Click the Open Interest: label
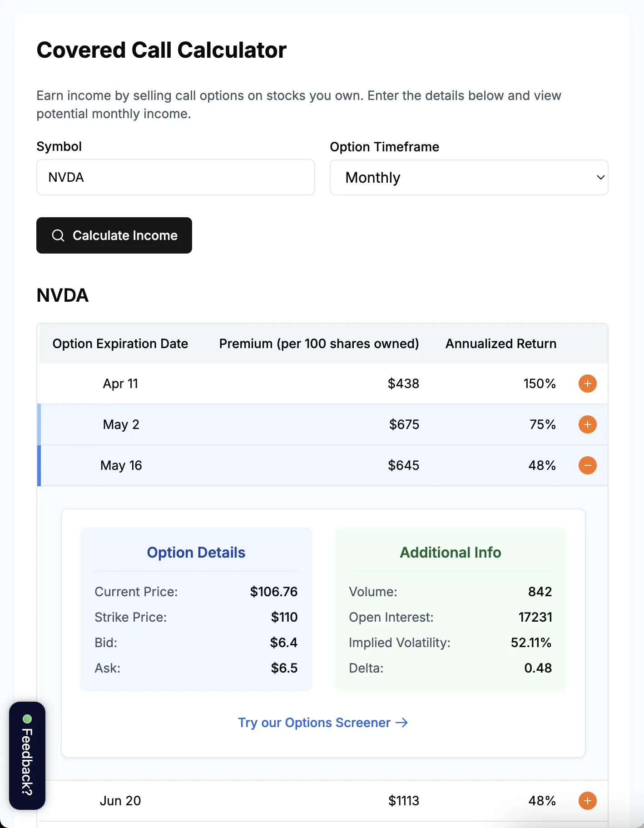644x828 pixels. (391, 617)
